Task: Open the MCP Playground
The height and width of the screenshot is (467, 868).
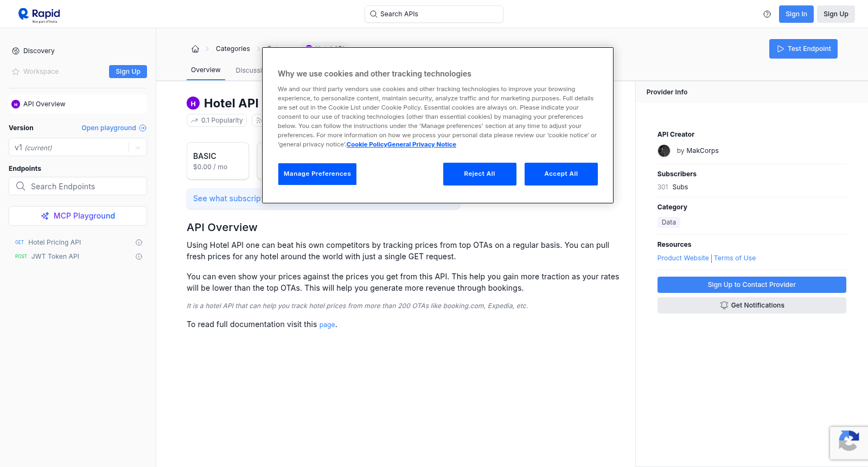Action: coord(78,216)
